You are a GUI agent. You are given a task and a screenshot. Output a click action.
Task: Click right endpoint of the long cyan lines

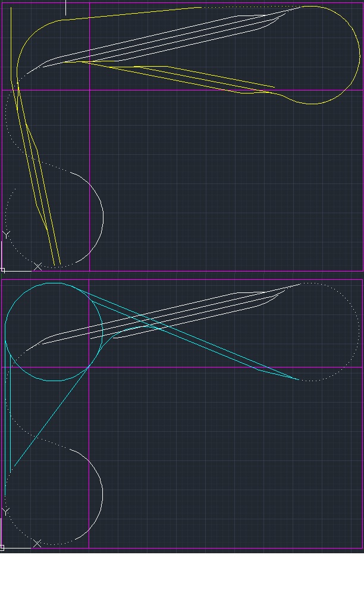click(298, 379)
